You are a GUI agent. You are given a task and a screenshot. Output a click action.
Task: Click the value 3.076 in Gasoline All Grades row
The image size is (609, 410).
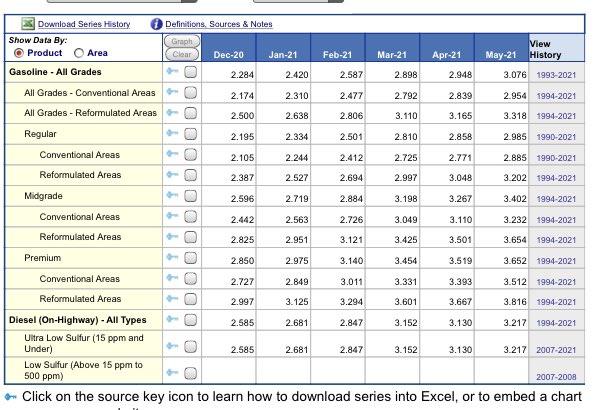(515, 75)
